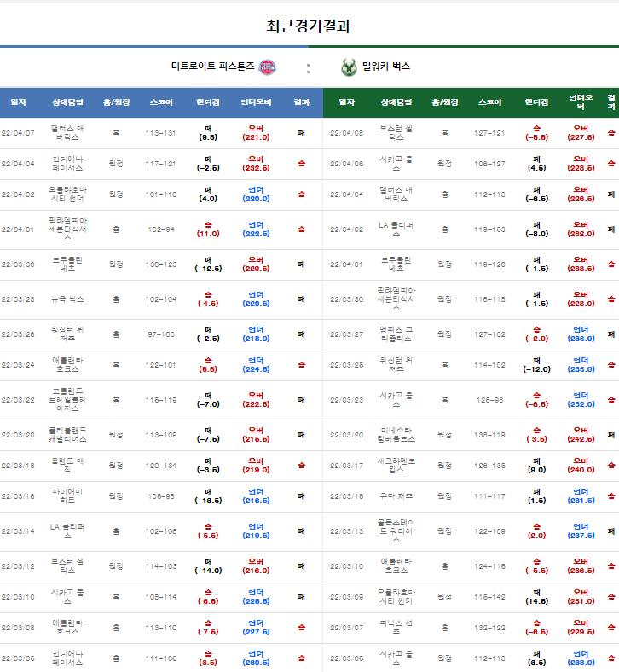Image resolution: width=619 pixels, height=672 pixels.
Task: Click Pistons score 120-134 versus 올랜도 매직
Action: (x=160, y=465)
